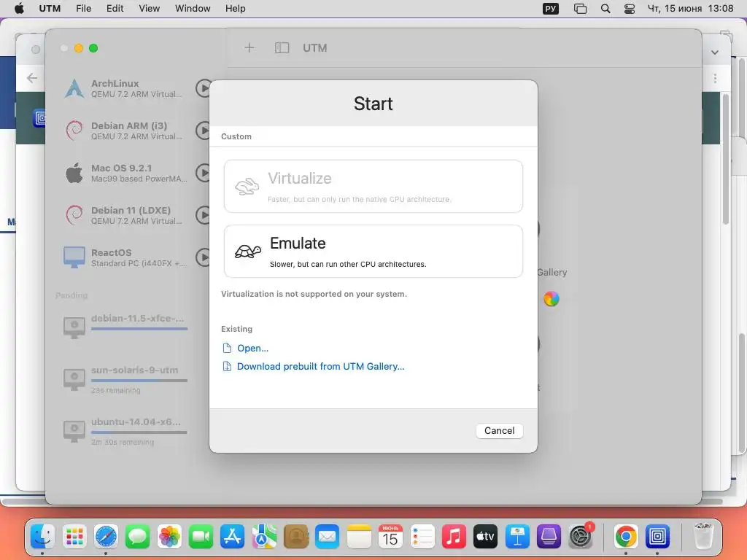The width and height of the screenshot is (747, 560).
Task: Open the Help menu
Action: pos(236,9)
